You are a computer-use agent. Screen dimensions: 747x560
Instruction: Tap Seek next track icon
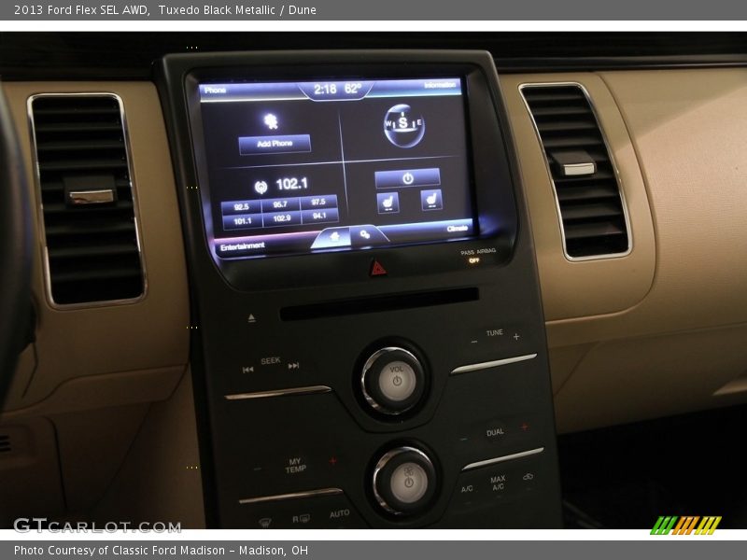point(293,366)
